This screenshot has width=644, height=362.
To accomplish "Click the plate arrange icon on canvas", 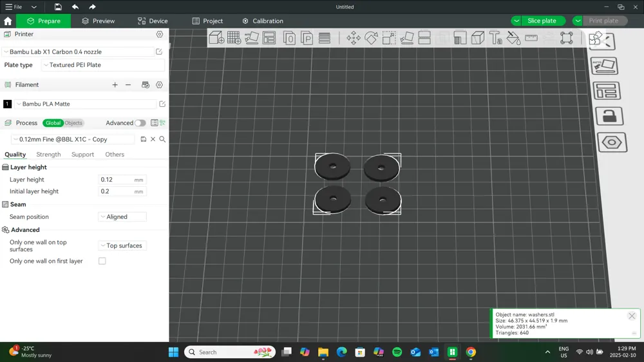I will [607, 91].
